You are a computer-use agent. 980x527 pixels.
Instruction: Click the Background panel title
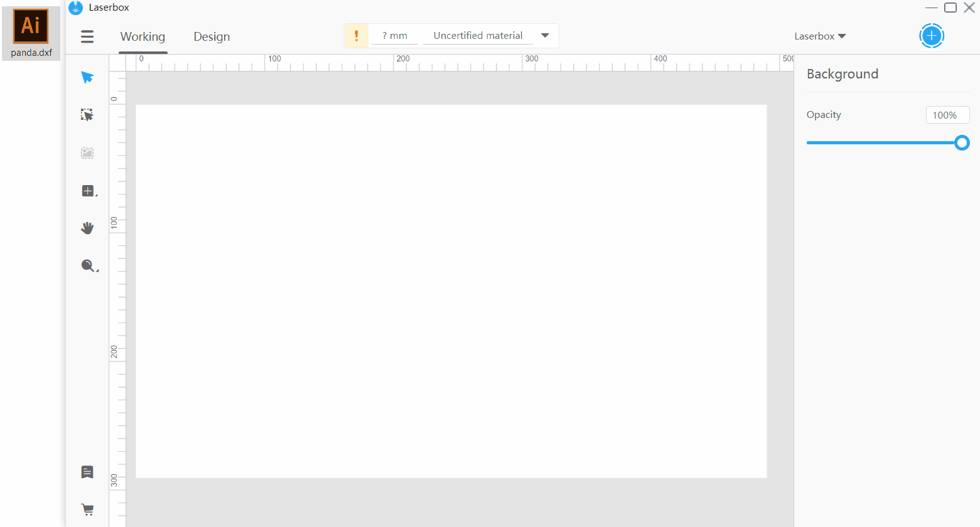click(x=842, y=73)
